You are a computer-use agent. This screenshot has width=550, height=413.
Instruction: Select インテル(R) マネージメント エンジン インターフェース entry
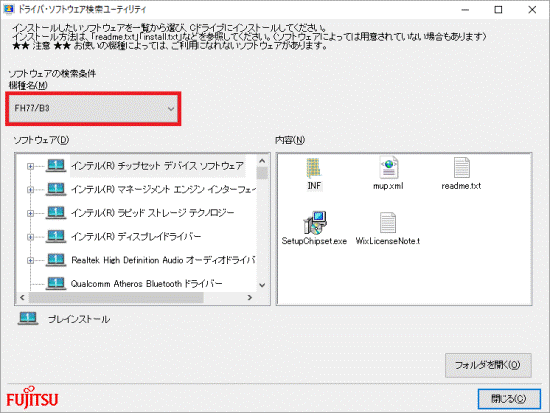tap(163, 189)
